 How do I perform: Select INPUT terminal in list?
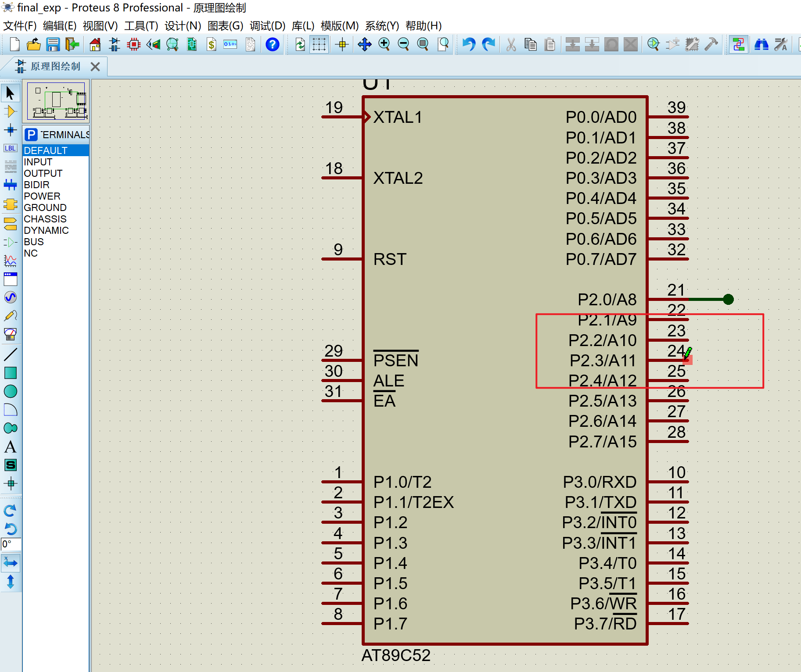pos(56,162)
